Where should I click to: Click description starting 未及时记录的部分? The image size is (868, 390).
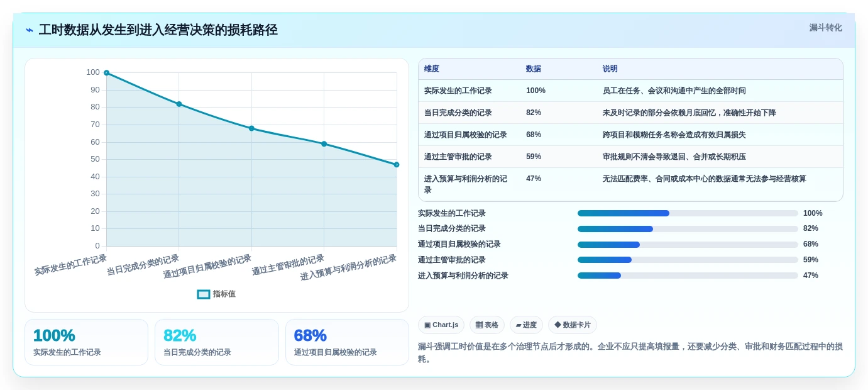coord(689,113)
